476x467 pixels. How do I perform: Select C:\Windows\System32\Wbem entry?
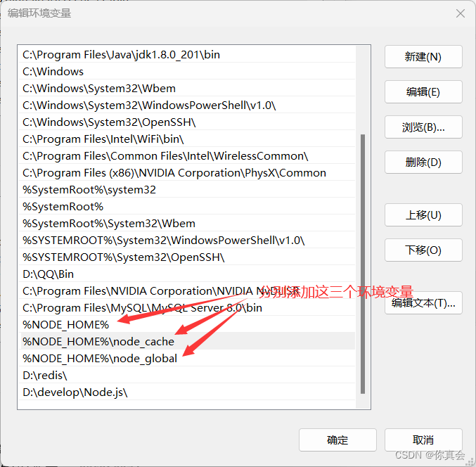coord(187,89)
